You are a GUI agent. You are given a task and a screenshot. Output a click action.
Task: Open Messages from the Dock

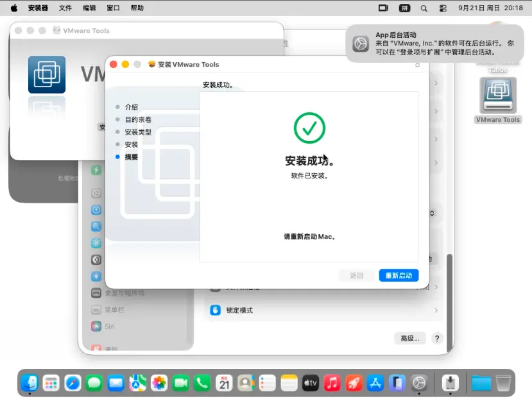pyautogui.click(x=94, y=383)
